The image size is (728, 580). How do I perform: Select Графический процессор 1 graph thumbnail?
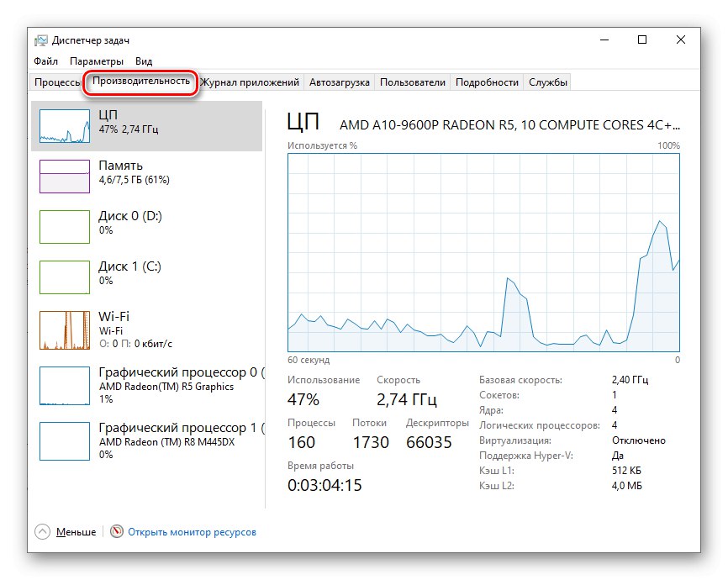click(x=65, y=441)
